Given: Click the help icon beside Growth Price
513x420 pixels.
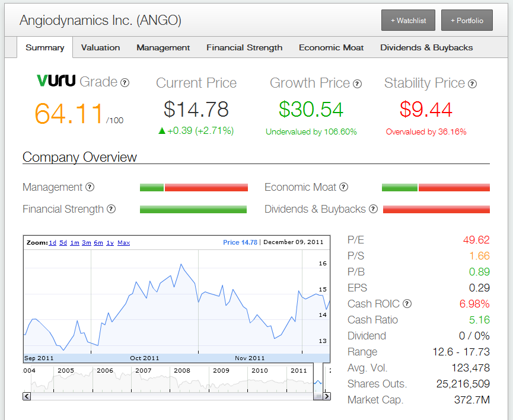Looking at the screenshot, I should (357, 84).
